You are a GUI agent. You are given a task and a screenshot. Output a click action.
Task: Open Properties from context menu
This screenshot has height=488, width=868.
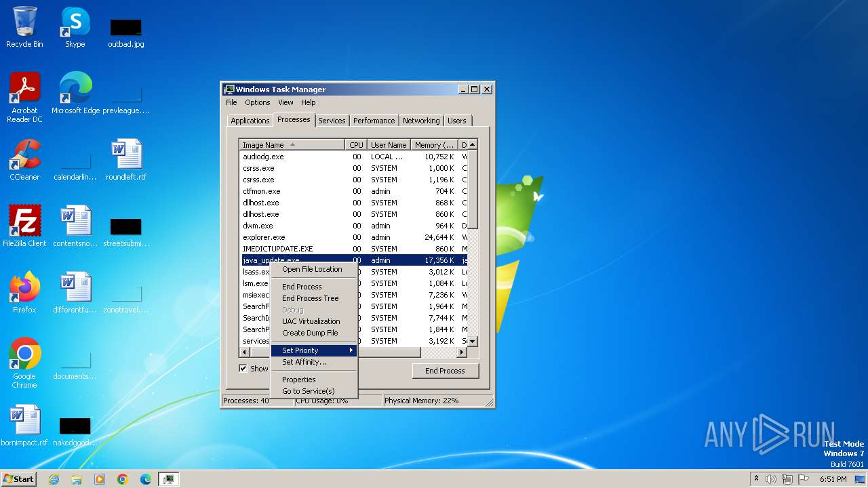pos(314,380)
